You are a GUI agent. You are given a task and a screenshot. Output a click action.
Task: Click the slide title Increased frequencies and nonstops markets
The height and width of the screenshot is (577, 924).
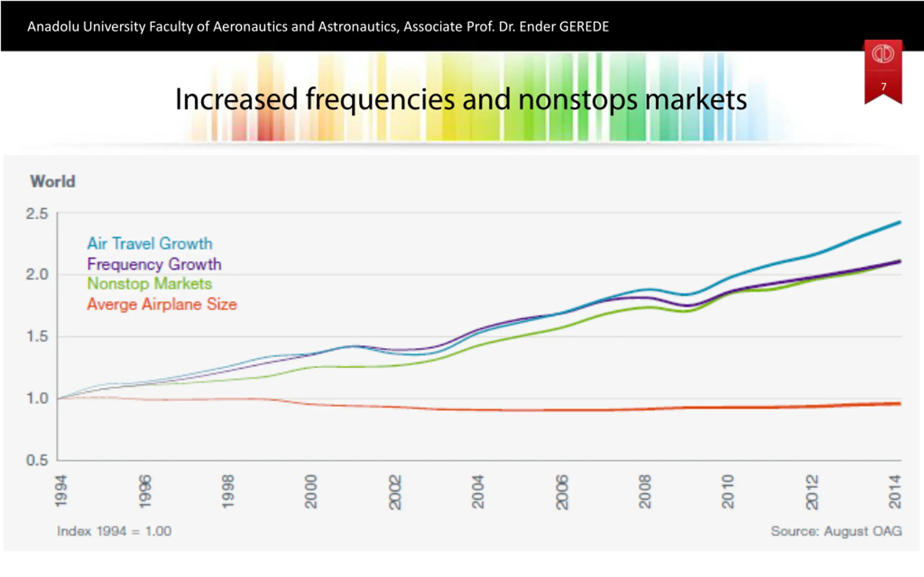461,99
